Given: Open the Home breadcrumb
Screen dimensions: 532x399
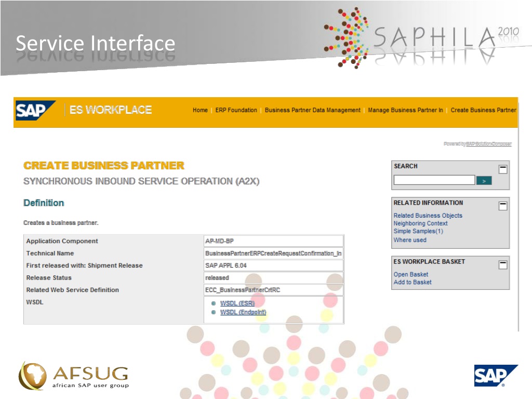Looking at the screenshot, I should [200, 110].
